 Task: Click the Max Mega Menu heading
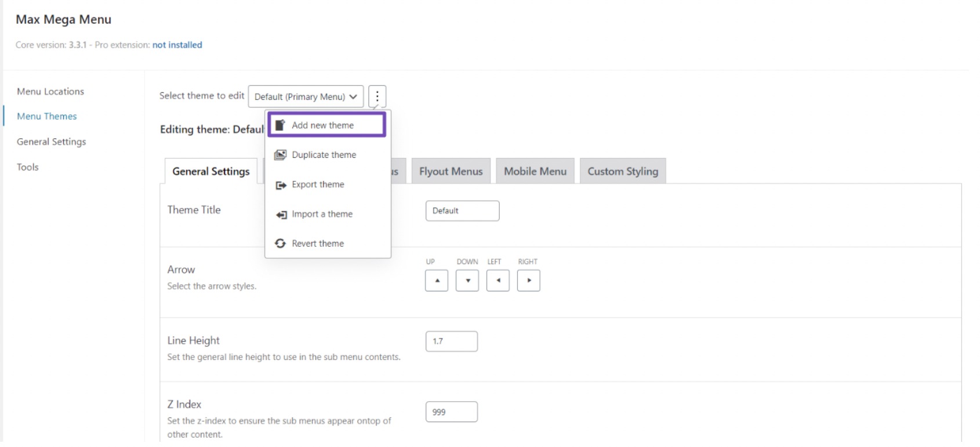(x=64, y=20)
